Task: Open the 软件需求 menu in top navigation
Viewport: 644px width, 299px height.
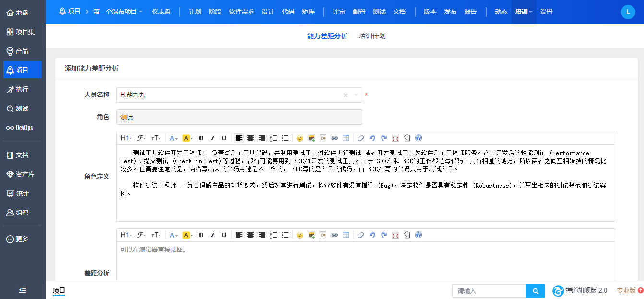Action: [241, 12]
